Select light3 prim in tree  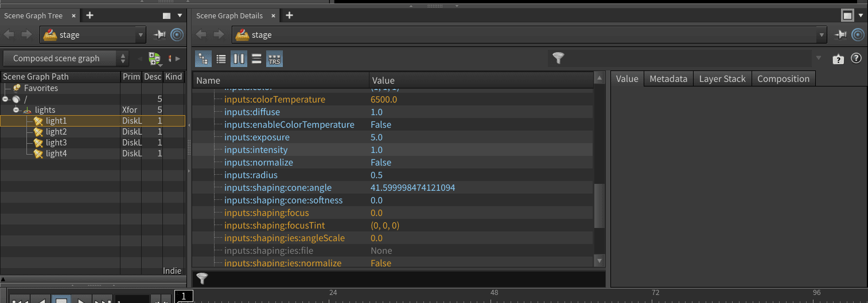click(56, 143)
